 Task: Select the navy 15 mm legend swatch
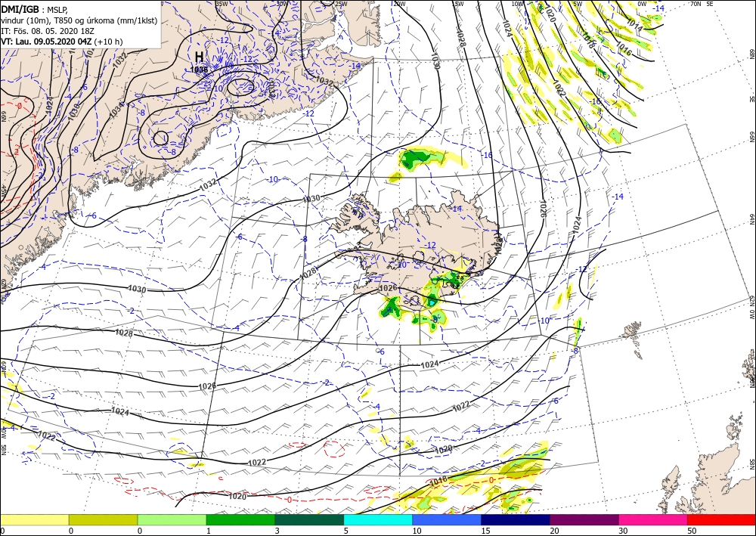[516, 519]
